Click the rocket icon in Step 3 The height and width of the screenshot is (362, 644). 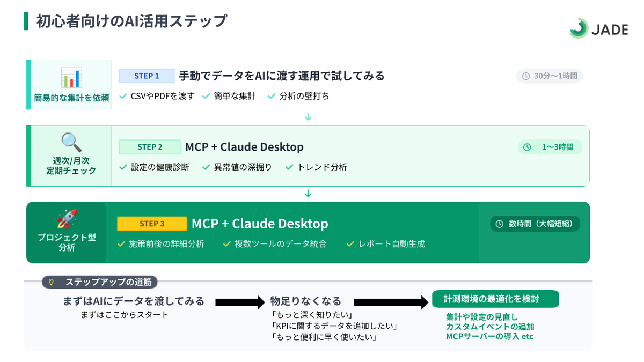[67, 219]
